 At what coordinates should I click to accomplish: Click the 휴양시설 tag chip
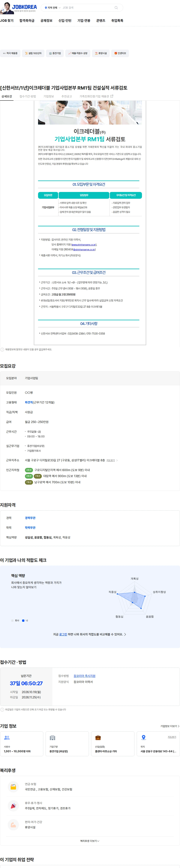[101, 53]
